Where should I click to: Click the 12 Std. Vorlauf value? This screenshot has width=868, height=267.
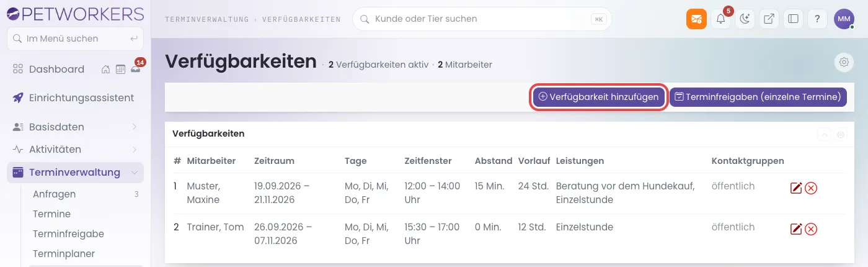532,227
